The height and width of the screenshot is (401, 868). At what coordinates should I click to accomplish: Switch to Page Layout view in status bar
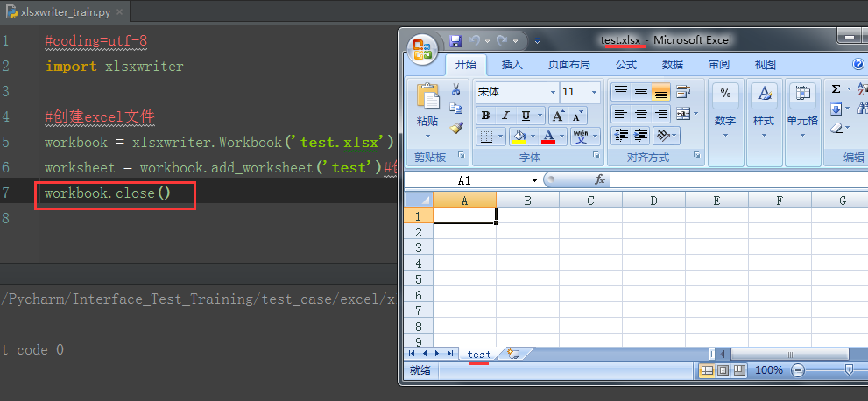[x=723, y=370]
